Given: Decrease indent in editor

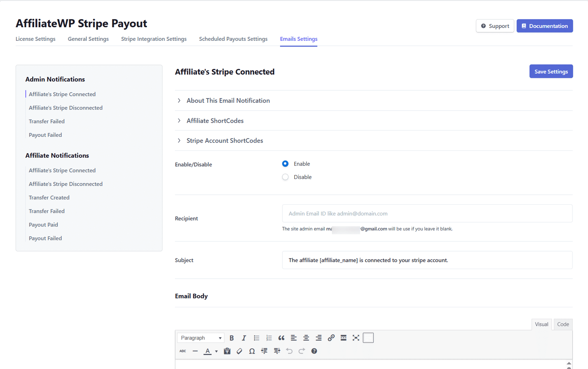Looking at the screenshot, I should (264, 351).
